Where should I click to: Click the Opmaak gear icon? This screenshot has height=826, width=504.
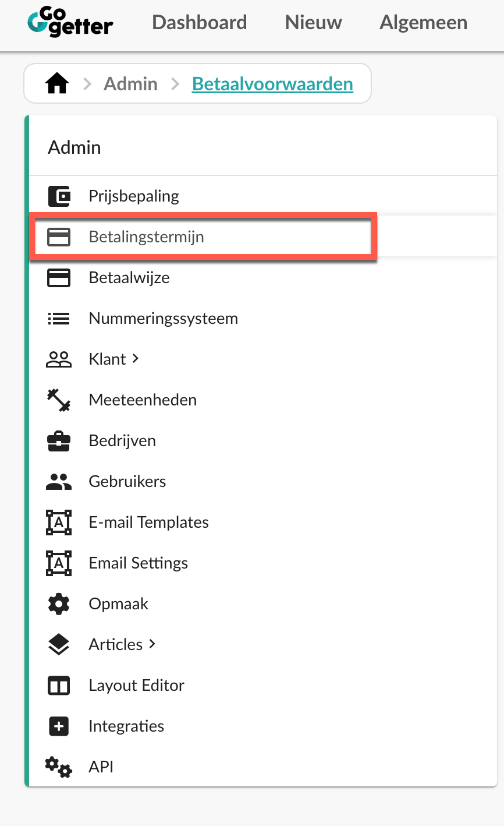pyautogui.click(x=59, y=604)
